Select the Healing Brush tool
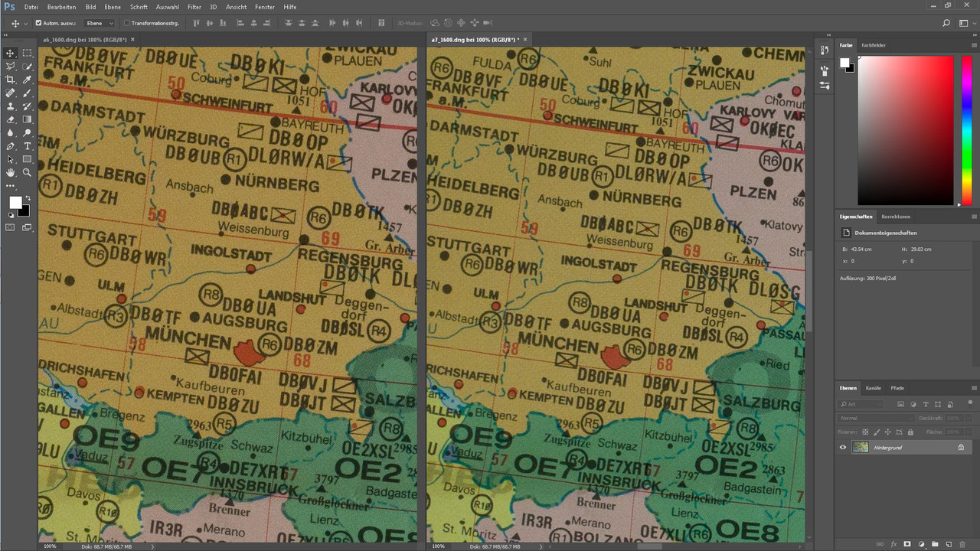 pyautogui.click(x=11, y=93)
